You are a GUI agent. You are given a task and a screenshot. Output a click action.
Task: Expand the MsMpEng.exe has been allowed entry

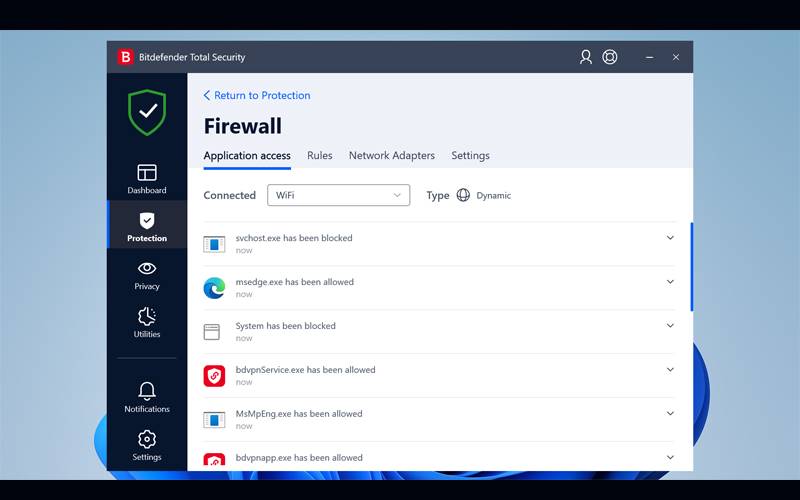point(670,414)
